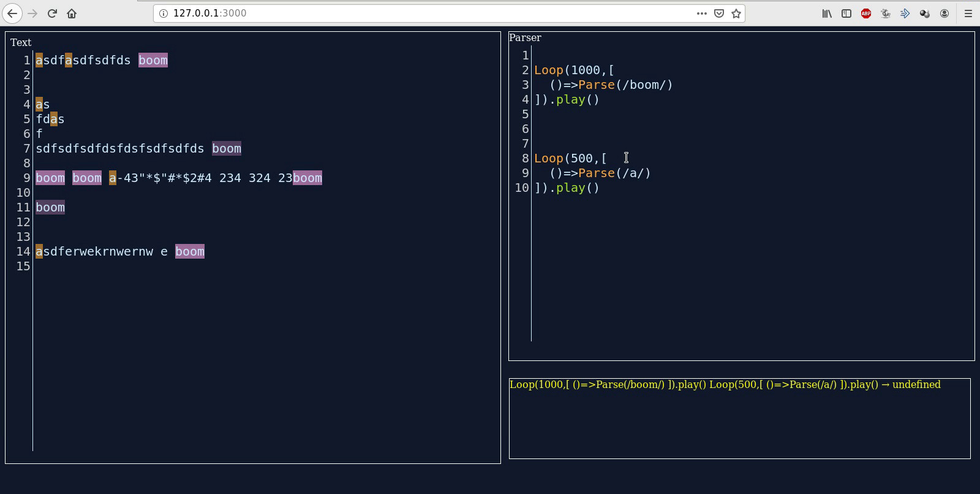Image resolution: width=980 pixels, height=494 pixels.
Task: Click the highlighted boom on text line 1
Action: 153,60
